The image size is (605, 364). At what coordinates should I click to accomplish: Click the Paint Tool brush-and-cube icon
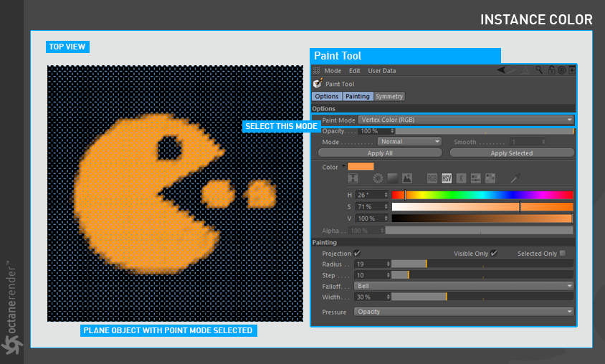click(x=318, y=83)
